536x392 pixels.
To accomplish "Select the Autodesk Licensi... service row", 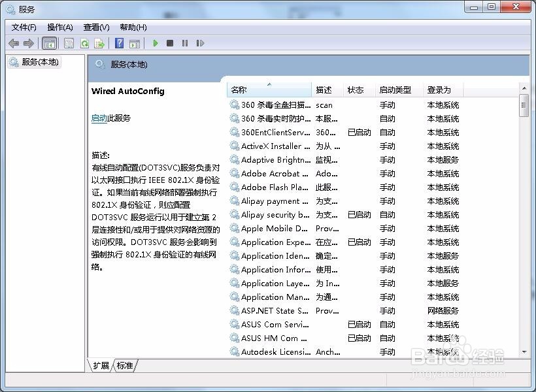I will (x=344, y=351).
